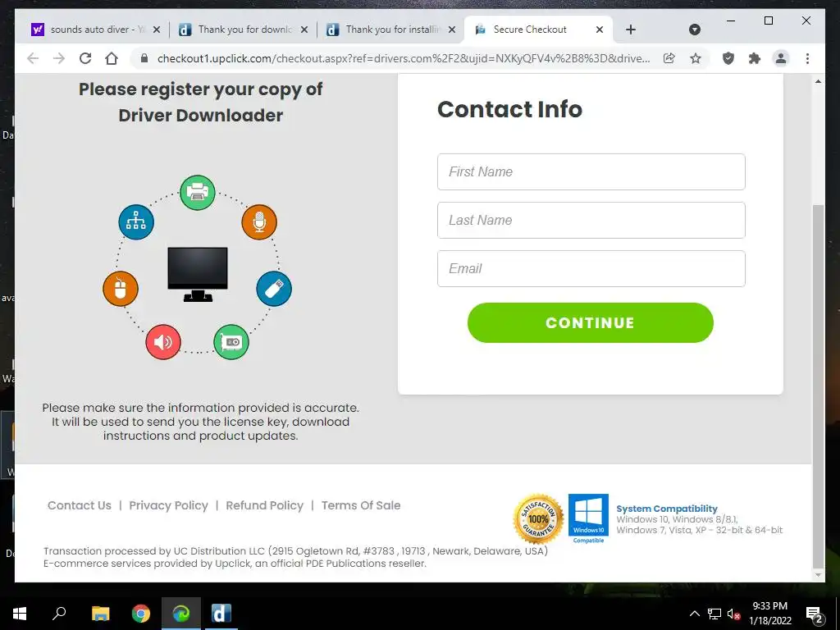
Task: Open taskbar search magnifier
Action: 59,614
